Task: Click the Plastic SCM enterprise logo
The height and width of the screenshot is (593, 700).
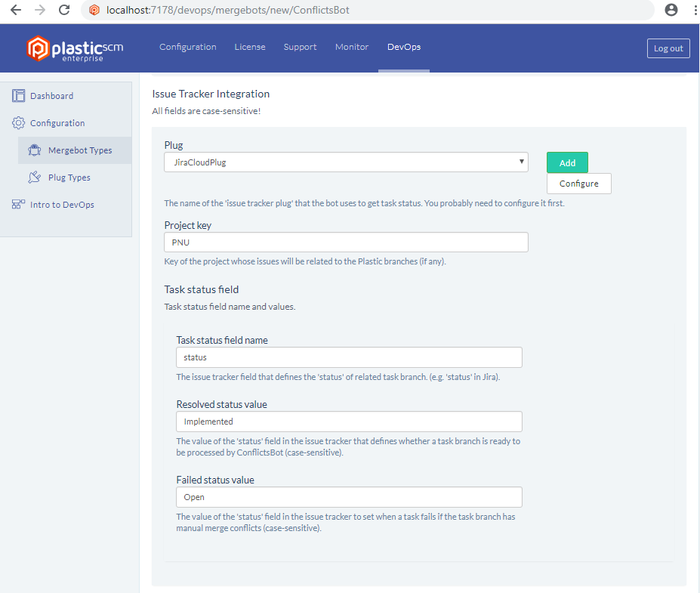Action: pyautogui.click(x=75, y=48)
